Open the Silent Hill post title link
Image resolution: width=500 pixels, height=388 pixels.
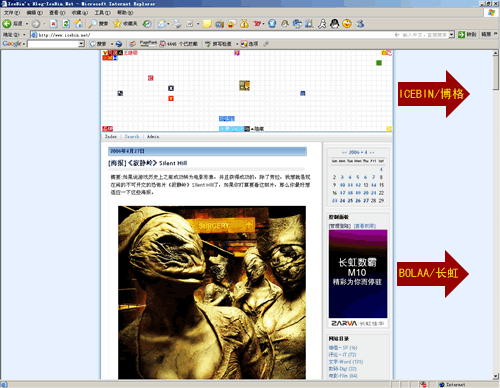pos(148,163)
